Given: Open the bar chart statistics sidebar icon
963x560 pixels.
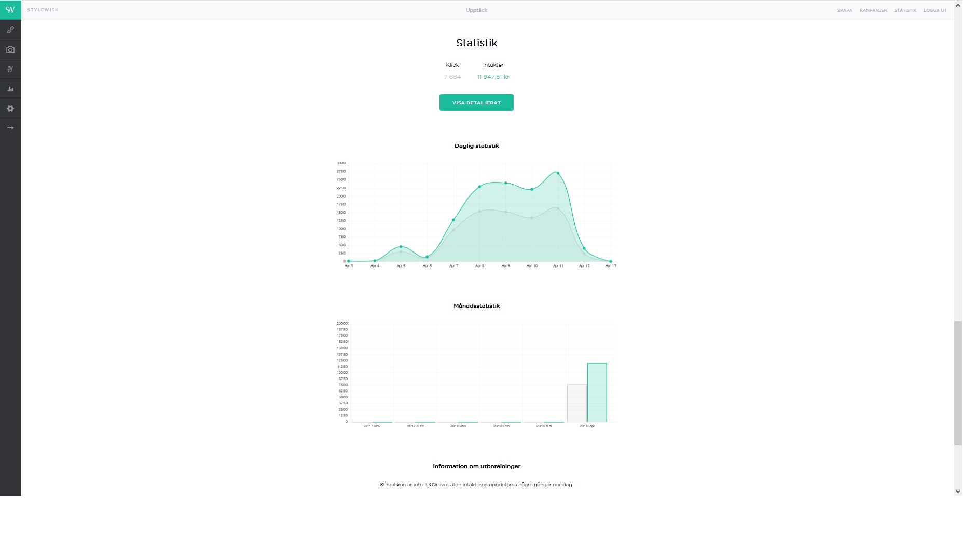Looking at the screenshot, I should [x=10, y=89].
